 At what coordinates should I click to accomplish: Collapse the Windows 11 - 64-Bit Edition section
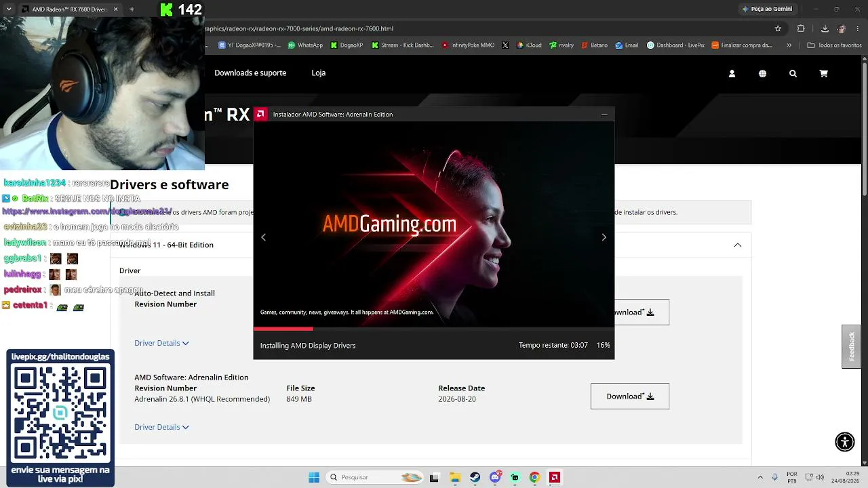pos(738,245)
